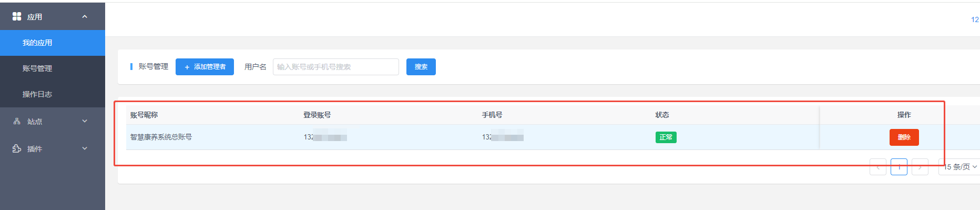Expand the 站点 menu chevron
The height and width of the screenshot is (210, 980).
point(85,121)
